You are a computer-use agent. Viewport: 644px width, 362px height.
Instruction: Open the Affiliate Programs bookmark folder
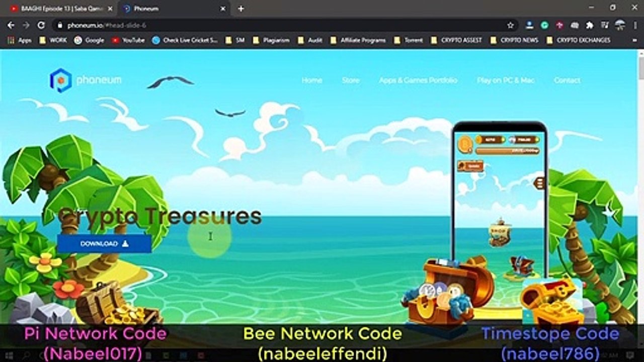[358, 40]
